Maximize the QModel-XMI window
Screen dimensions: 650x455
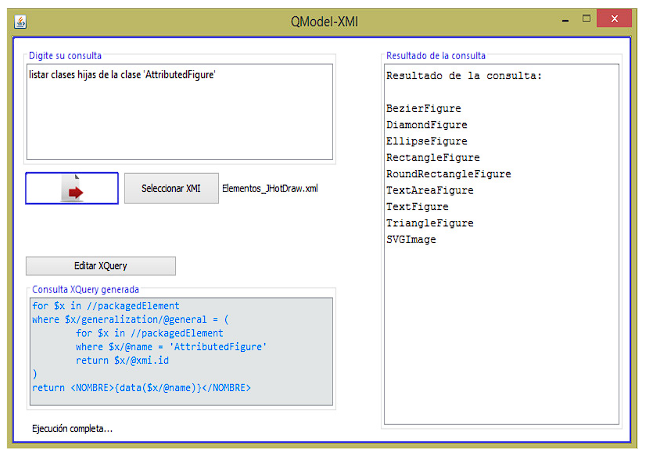point(586,19)
